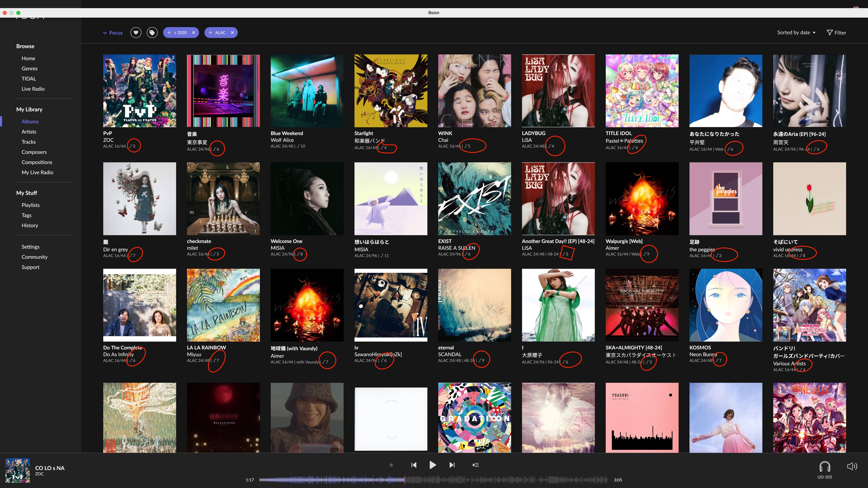
Task: Skip to the next track
Action: coord(452,465)
